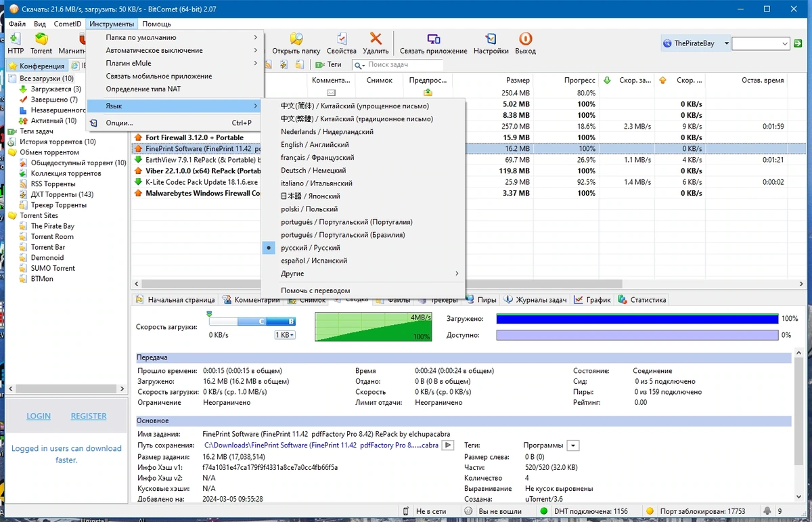The image size is (812, 522).
Task: Open the Помощь menu
Action: coord(156,24)
